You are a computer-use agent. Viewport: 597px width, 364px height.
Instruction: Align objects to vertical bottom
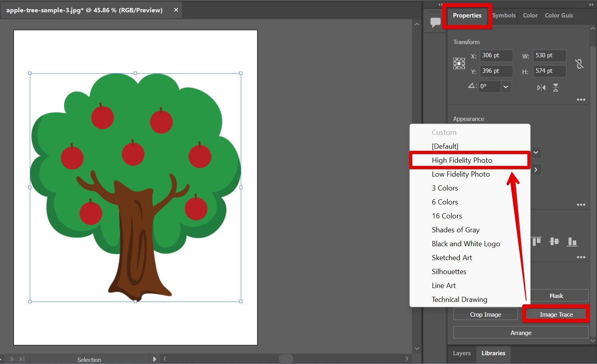click(x=572, y=241)
